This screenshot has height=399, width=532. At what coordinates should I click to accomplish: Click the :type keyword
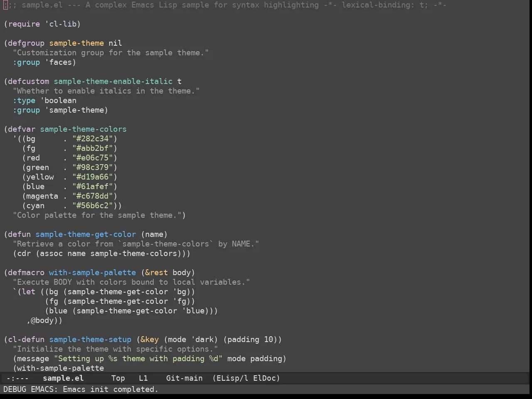coord(24,101)
